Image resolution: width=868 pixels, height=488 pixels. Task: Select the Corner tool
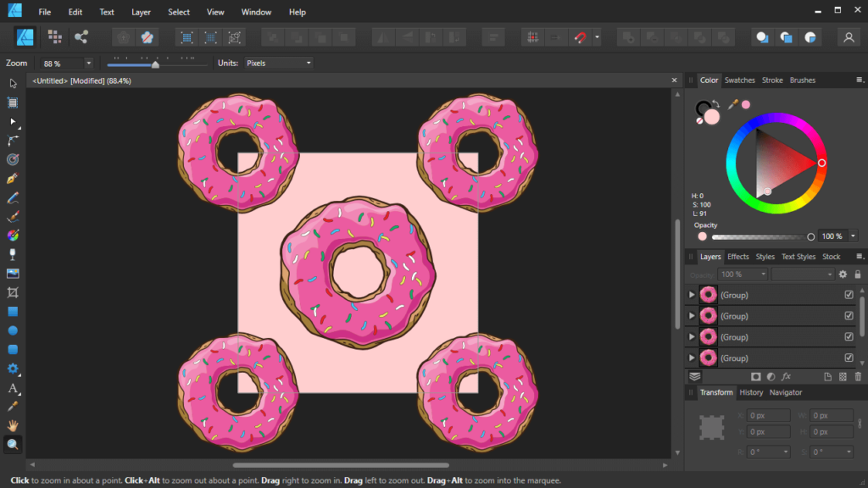[13, 141]
